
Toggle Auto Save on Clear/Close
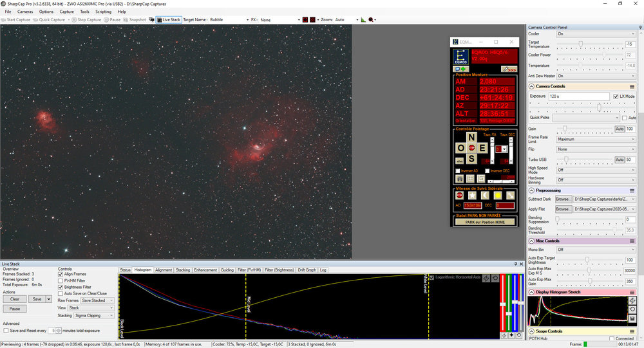click(x=61, y=293)
